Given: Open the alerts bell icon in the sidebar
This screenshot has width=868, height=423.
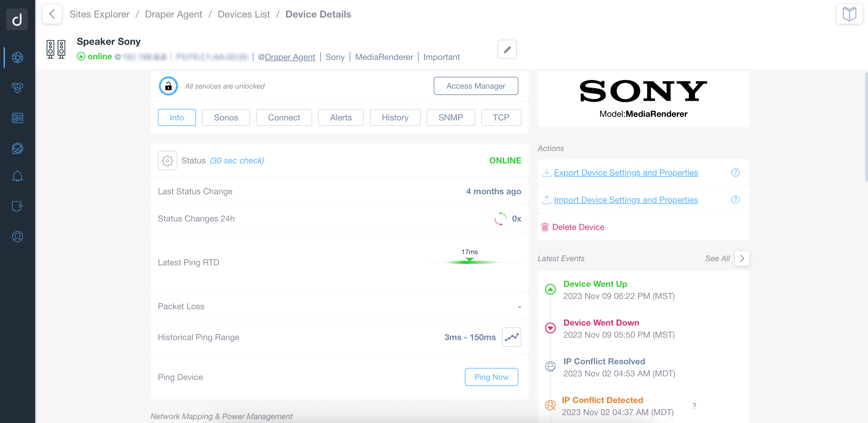Looking at the screenshot, I should 18,176.
